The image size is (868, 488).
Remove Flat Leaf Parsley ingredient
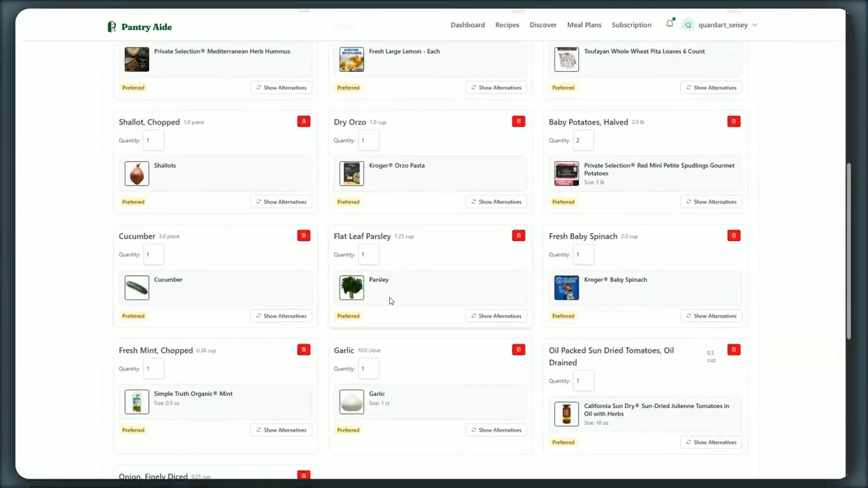pos(519,235)
